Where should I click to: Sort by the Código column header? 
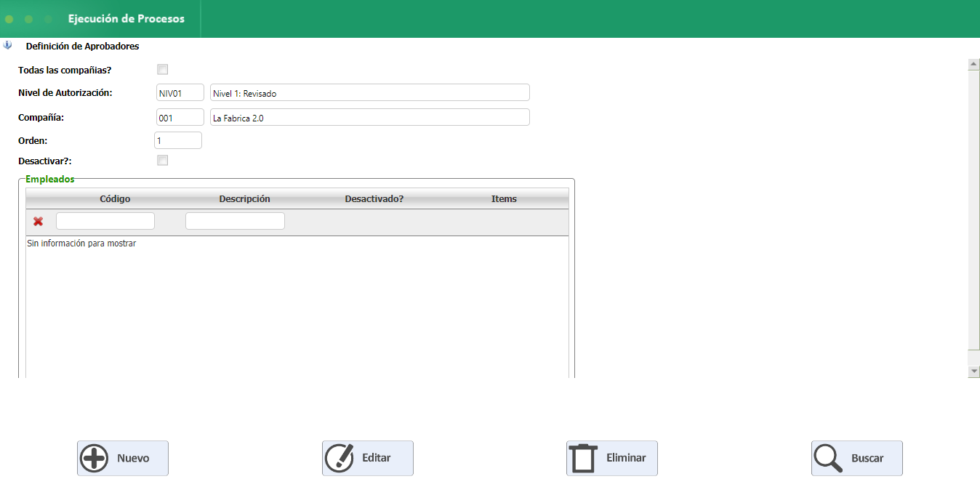pyautogui.click(x=115, y=199)
